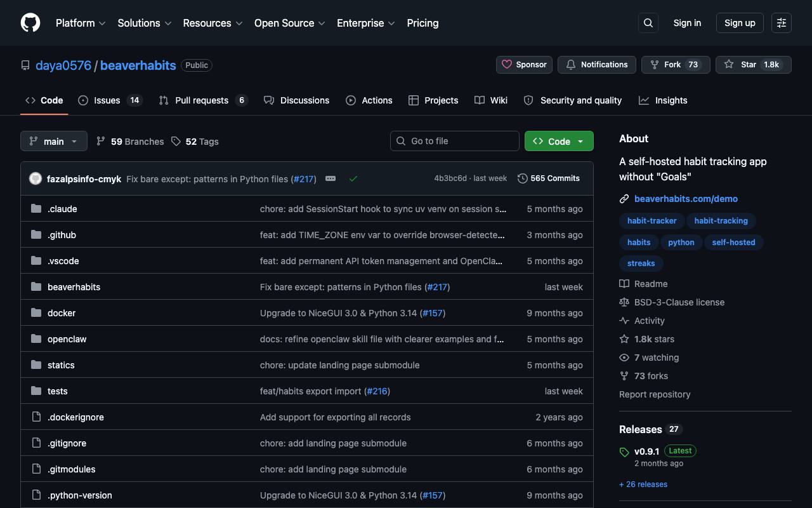The height and width of the screenshot is (508, 812).
Task: Sponsor this repository
Action: pyautogui.click(x=524, y=65)
